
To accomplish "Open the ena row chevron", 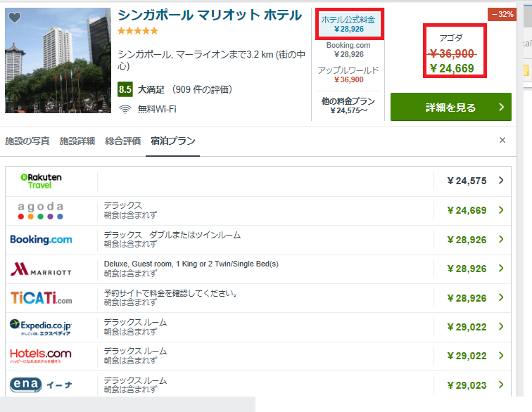I will 501,385.
